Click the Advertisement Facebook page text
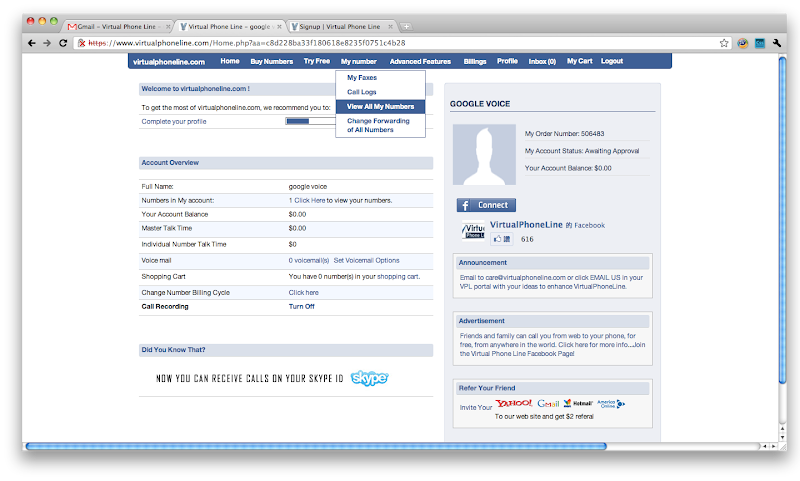This screenshot has width=800, height=481. click(x=552, y=345)
